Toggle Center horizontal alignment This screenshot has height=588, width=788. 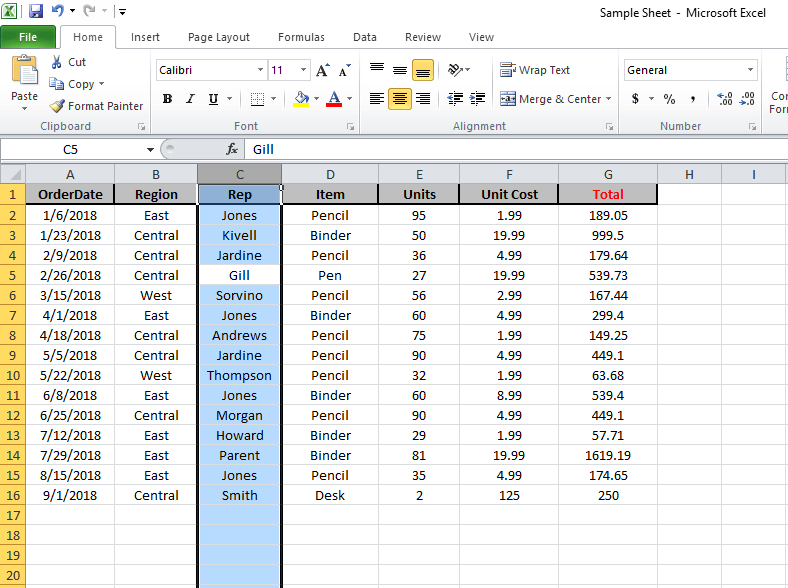(x=400, y=99)
